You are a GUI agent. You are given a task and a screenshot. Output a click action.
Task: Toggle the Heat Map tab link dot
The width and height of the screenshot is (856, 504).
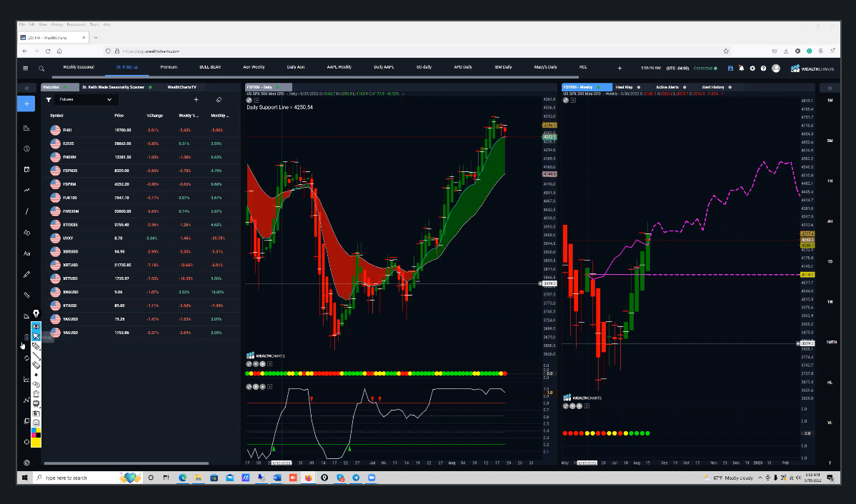[x=638, y=87]
